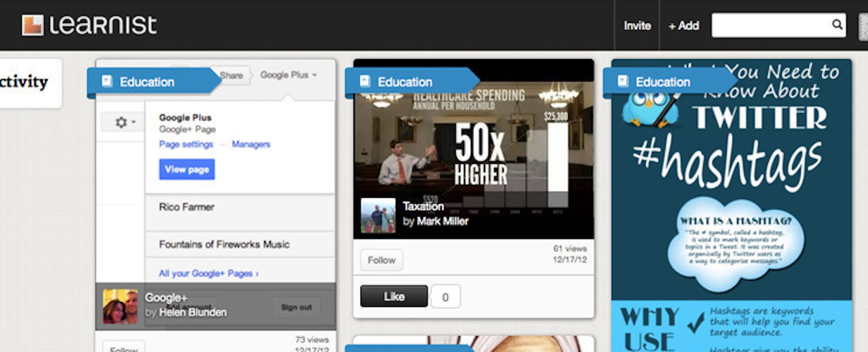Follow the Taxation board
The height and width of the screenshot is (352, 868).
click(381, 260)
